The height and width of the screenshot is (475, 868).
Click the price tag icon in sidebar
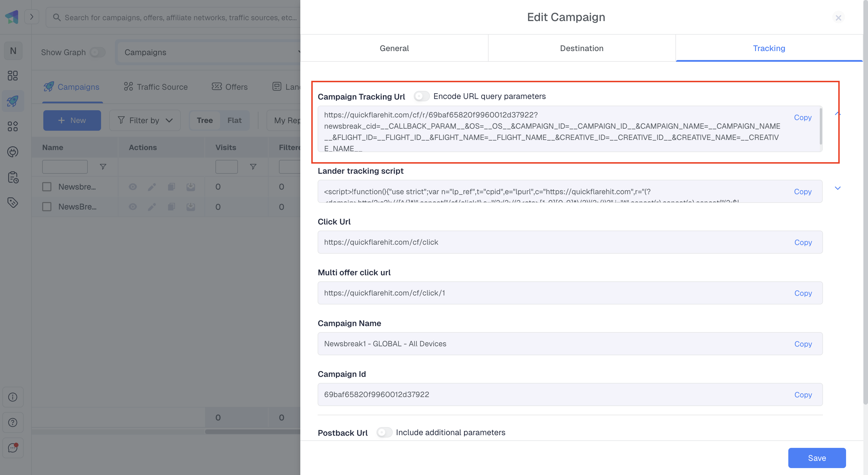[x=13, y=202]
